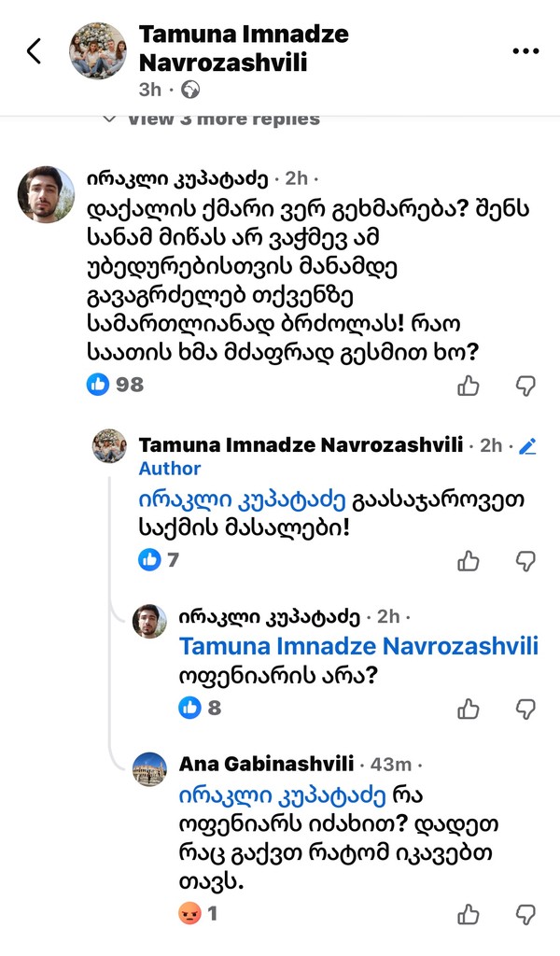Open the three-dot post options menu
Viewport: 560px width, 956px height.
coord(525,51)
